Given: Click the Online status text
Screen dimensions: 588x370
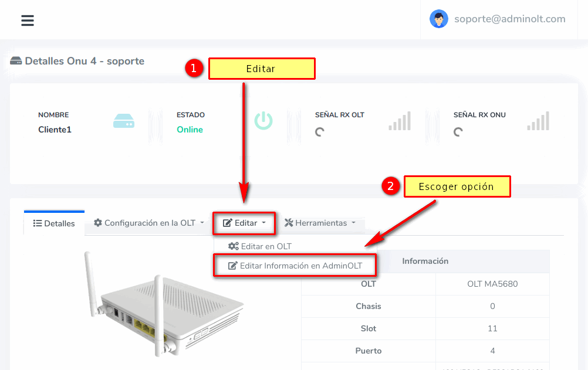Looking at the screenshot, I should coord(190,130).
